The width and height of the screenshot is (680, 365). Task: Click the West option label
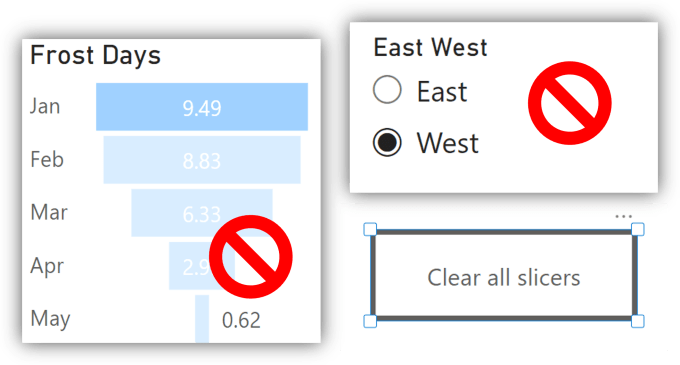pyautogui.click(x=448, y=143)
